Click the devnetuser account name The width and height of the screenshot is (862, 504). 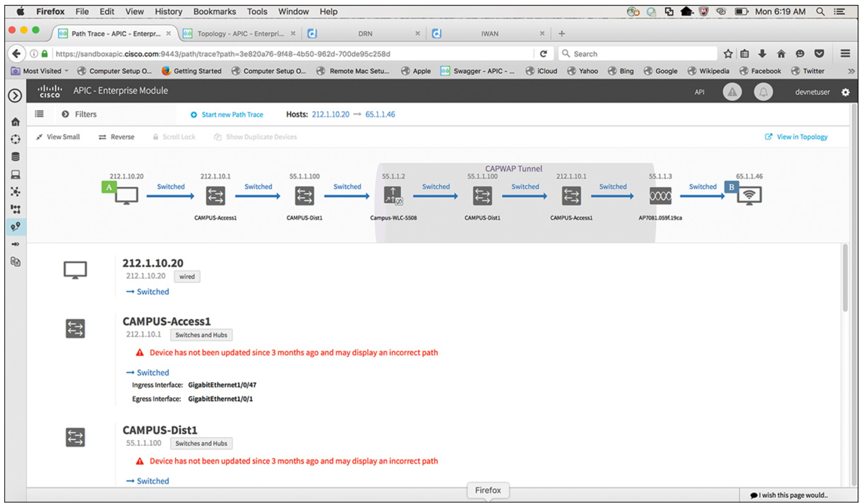click(812, 92)
